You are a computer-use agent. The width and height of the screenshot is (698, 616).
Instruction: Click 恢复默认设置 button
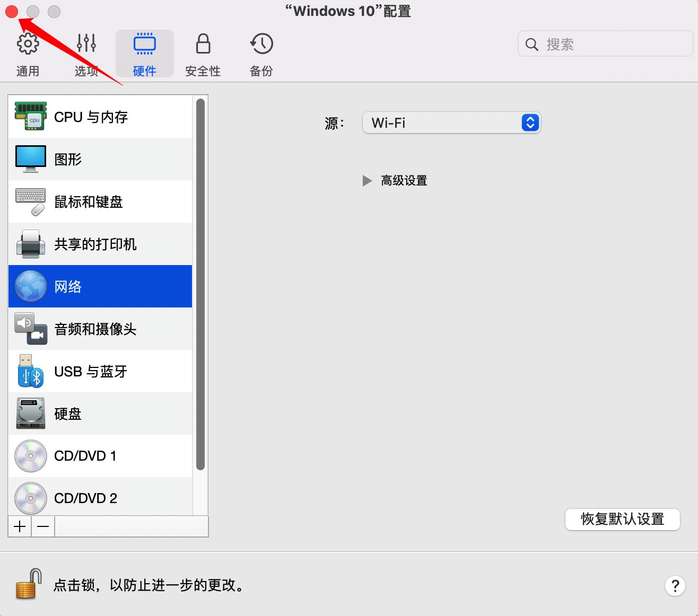click(622, 520)
